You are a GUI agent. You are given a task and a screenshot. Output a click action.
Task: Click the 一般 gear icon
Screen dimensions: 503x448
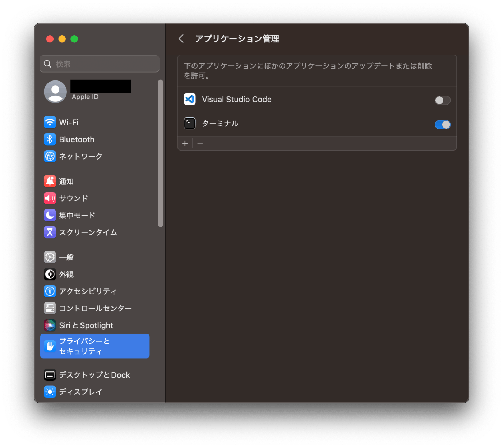pos(50,257)
